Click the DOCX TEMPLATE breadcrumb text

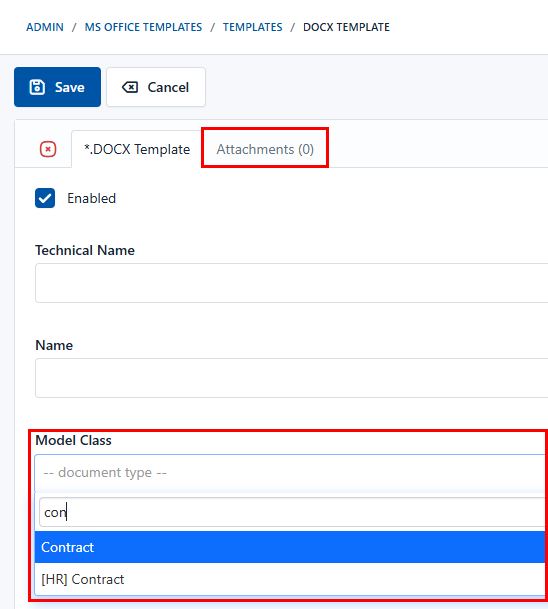click(x=346, y=27)
